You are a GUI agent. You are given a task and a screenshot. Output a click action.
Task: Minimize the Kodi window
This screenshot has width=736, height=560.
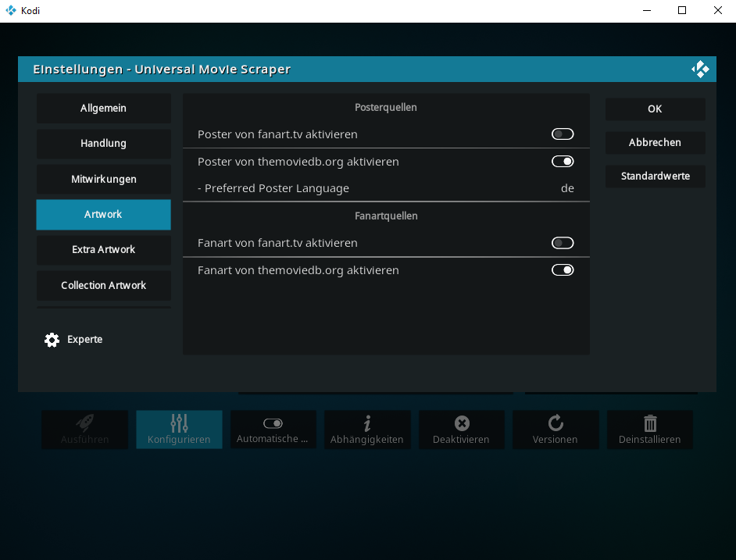(x=647, y=10)
